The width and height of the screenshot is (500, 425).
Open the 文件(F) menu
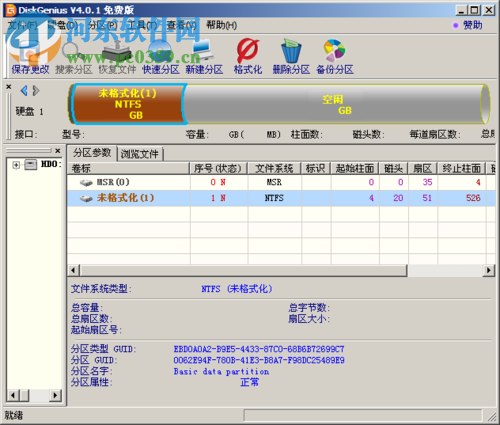click(22, 25)
